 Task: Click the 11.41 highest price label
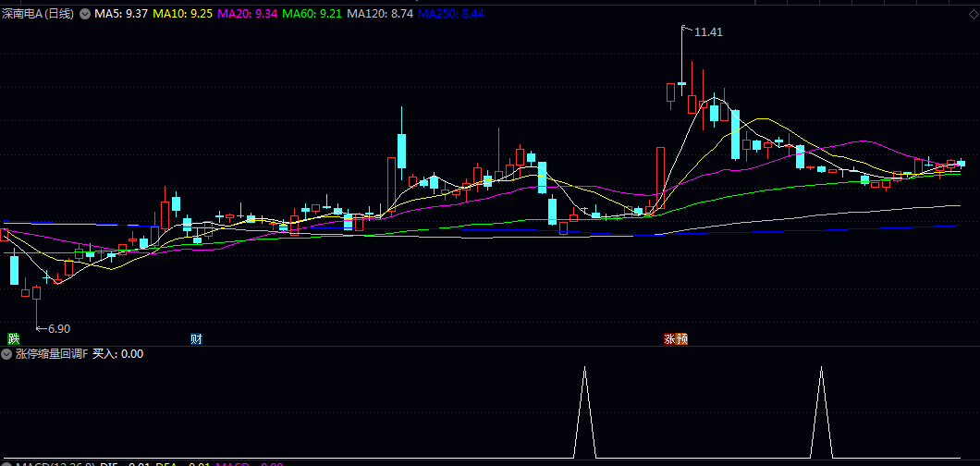[709, 32]
